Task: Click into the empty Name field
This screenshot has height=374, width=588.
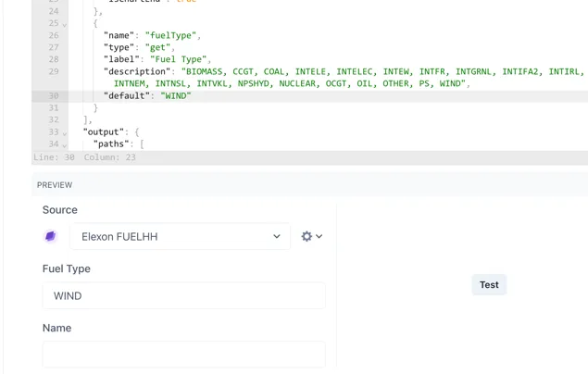Action: click(x=183, y=354)
